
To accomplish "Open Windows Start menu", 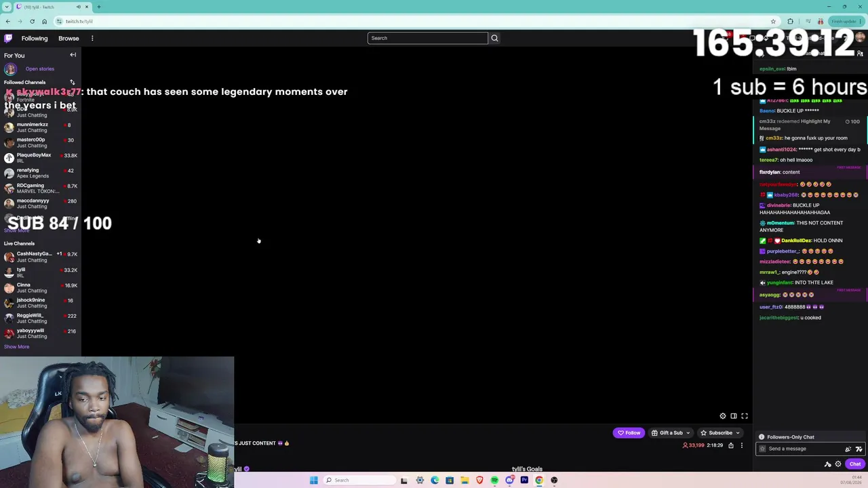I will coord(313,481).
